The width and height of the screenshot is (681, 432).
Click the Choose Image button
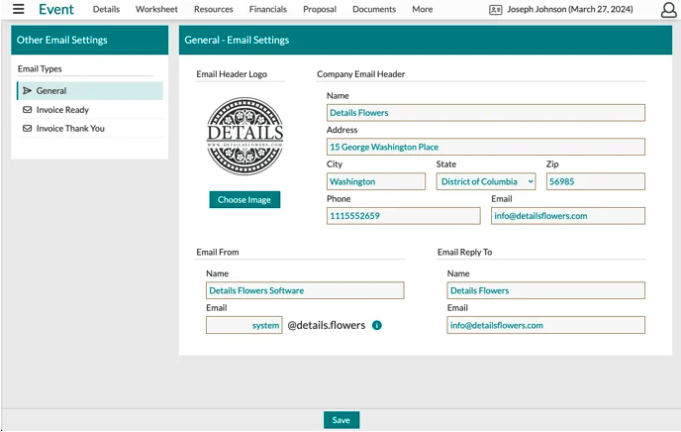click(245, 200)
